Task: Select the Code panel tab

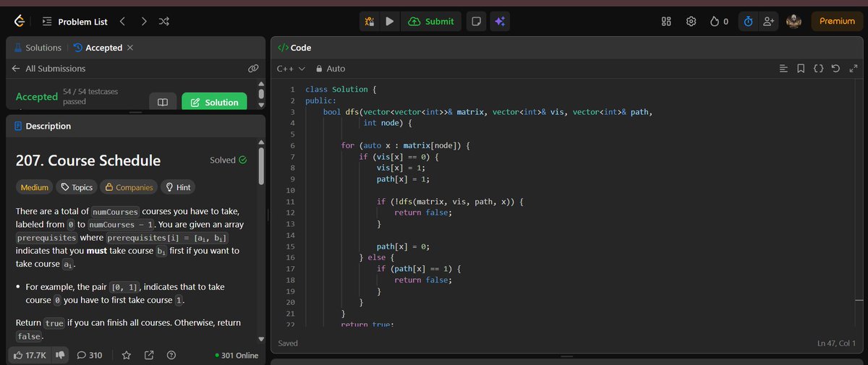Action: (x=294, y=48)
